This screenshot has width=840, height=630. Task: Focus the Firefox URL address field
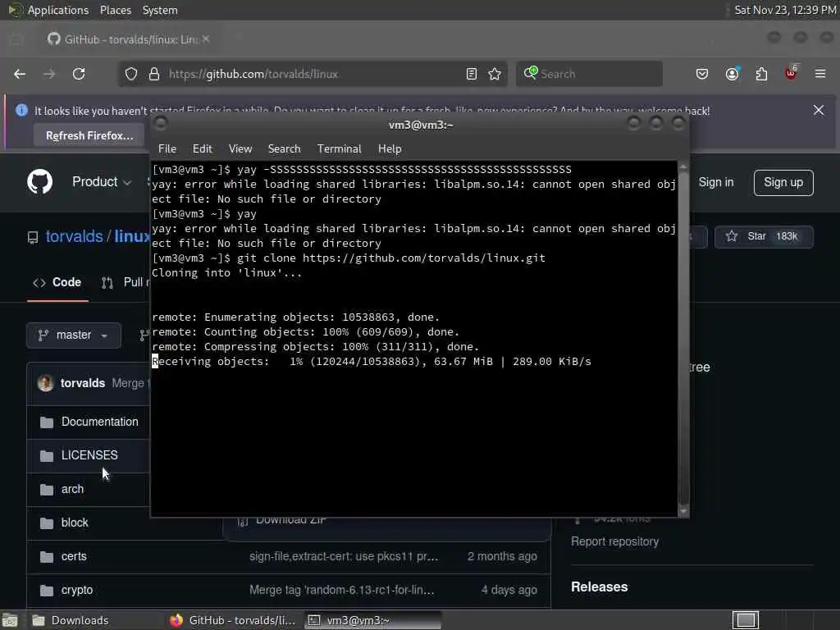click(313, 74)
